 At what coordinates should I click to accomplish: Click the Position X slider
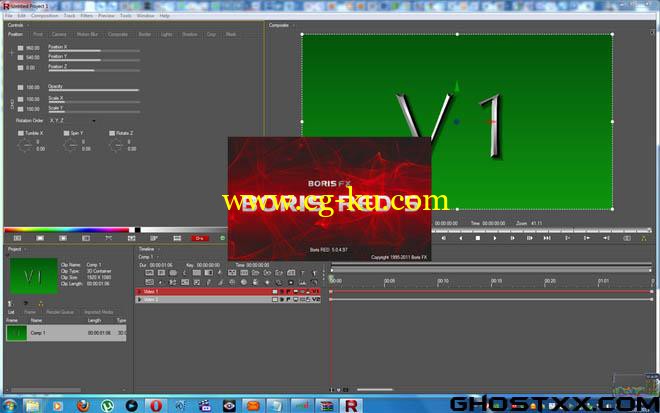click(x=93, y=51)
